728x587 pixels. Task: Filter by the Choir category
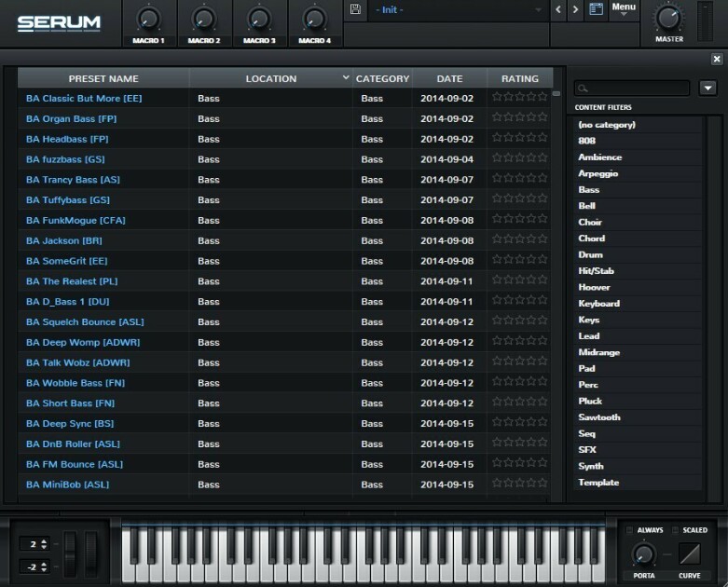(637, 222)
